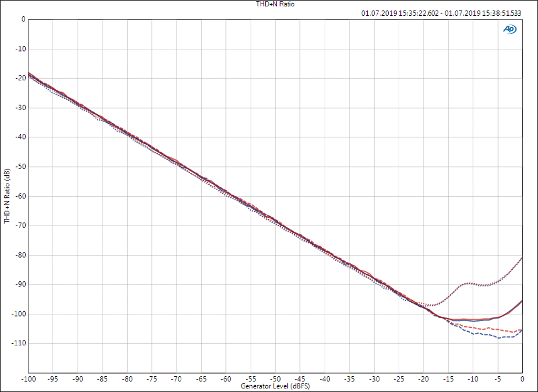Pick the -25 tick on the horizontal axis
Viewport: 538px width, 392px height.
click(399, 379)
